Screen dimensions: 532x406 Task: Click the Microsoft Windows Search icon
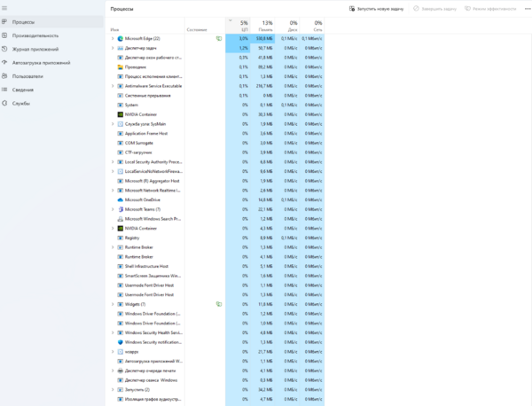pyautogui.click(x=120, y=219)
